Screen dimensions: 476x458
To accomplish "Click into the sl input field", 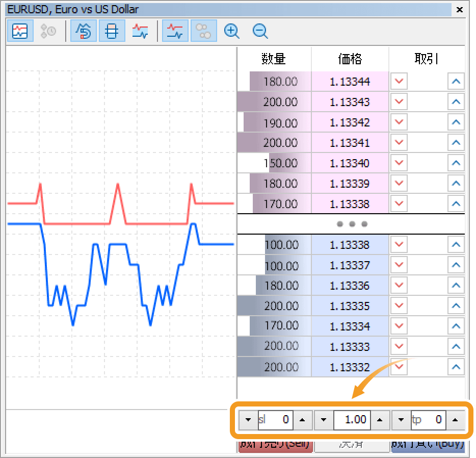I will click(x=276, y=420).
